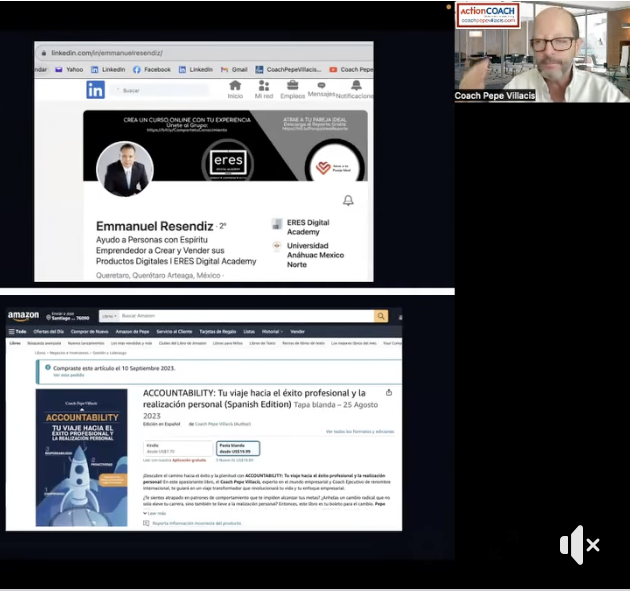Image resolution: width=630 pixels, height=592 pixels.
Task: Click the Amazon logo
Action: tap(23, 316)
